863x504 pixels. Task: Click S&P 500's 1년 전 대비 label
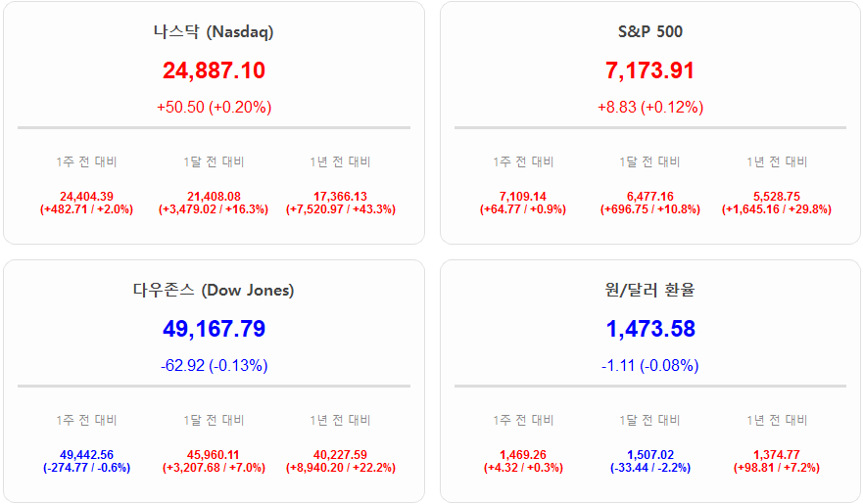[x=777, y=161]
